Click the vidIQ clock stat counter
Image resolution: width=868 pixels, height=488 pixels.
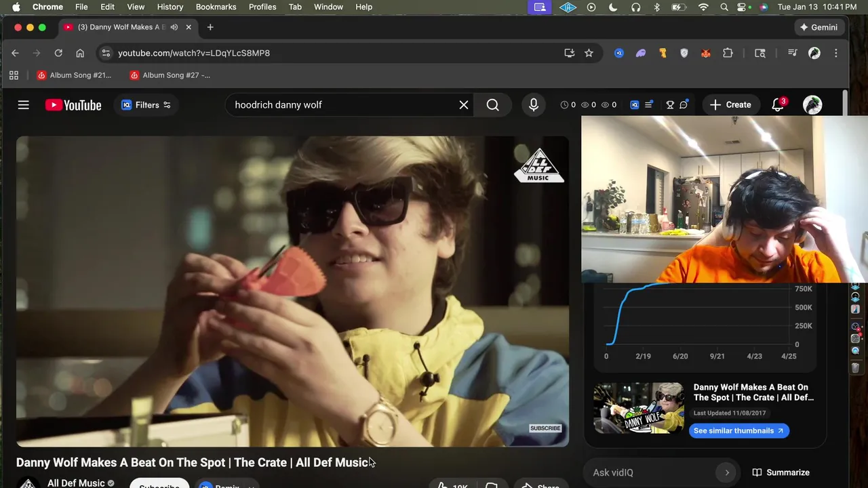[x=568, y=105]
